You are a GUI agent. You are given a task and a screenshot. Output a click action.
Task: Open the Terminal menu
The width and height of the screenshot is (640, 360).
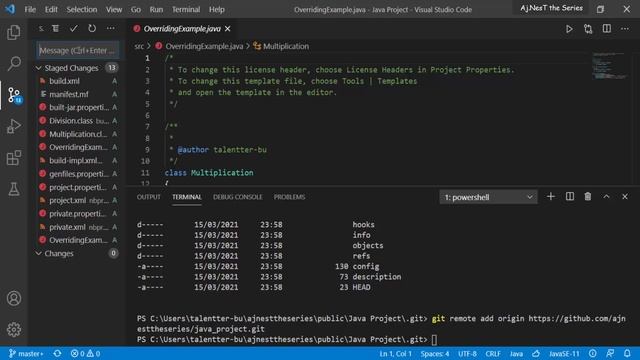click(186, 9)
